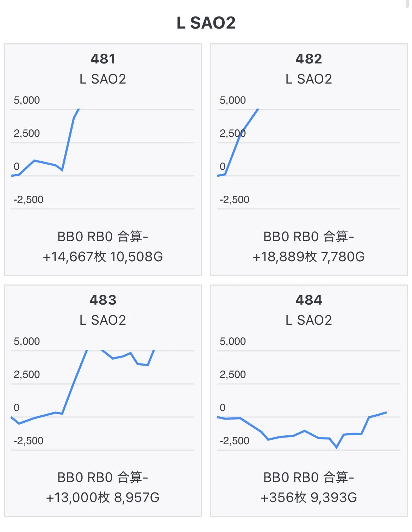The height and width of the screenshot is (532, 412).
Task: Click L SAO2 label under 482
Action: click(309, 79)
